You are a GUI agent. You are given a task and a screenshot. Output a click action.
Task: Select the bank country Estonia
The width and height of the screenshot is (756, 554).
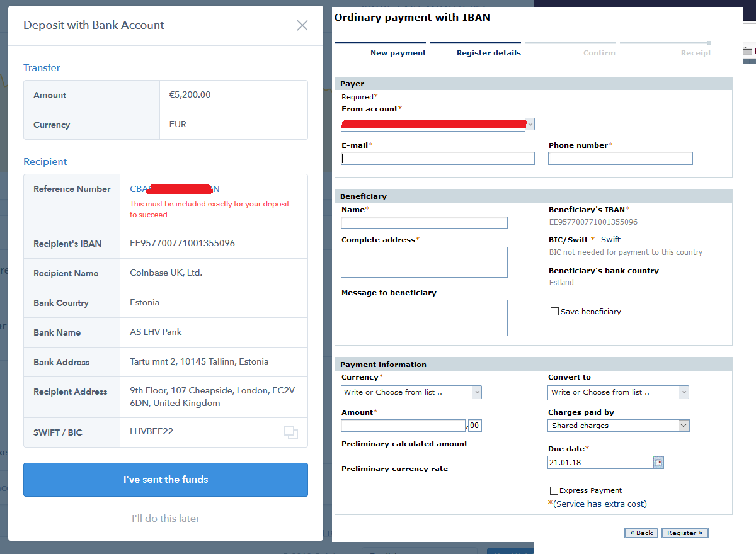click(145, 302)
